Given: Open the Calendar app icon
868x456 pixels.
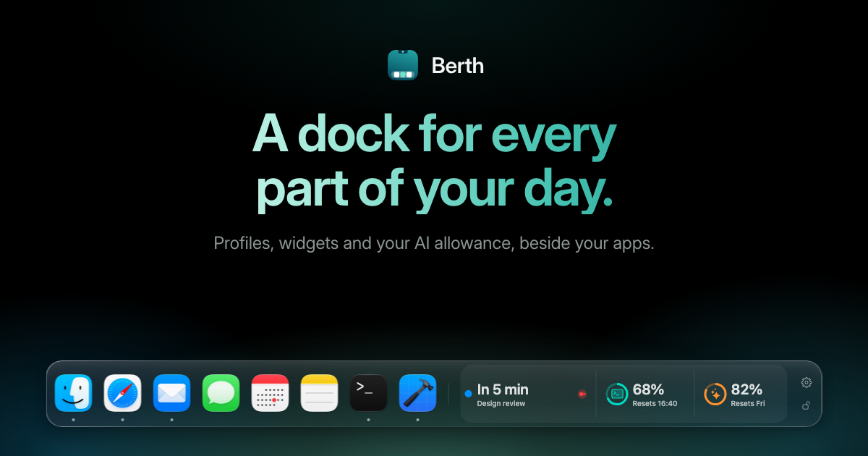Looking at the screenshot, I should click(x=271, y=393).
